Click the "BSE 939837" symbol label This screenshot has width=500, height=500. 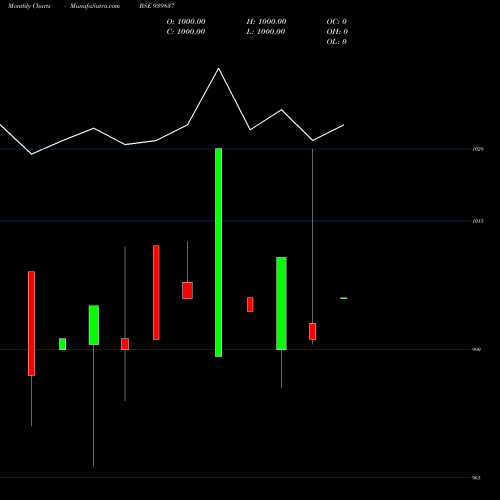click(157, 6)
